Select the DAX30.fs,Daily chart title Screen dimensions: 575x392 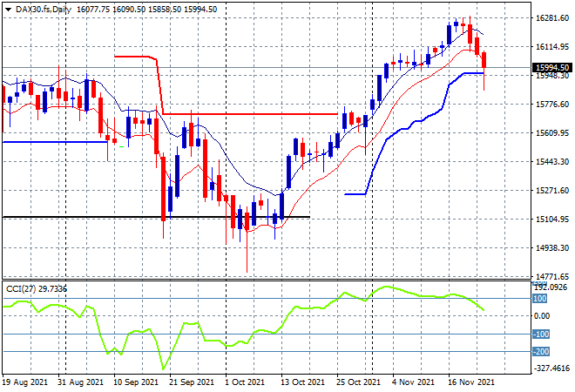coord(44,10)
